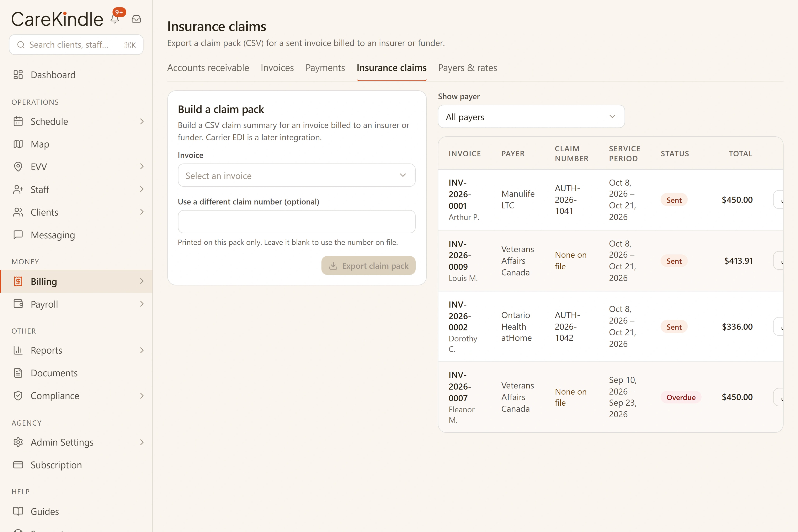Click the Clients people icon

pos(18,212)
